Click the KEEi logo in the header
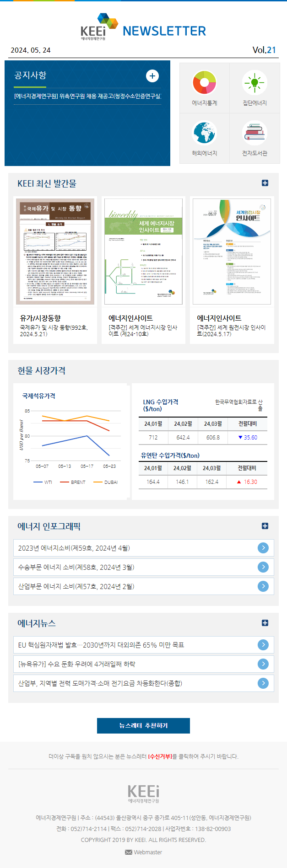Screen dimensions: 287x868 tap(99, 27)
